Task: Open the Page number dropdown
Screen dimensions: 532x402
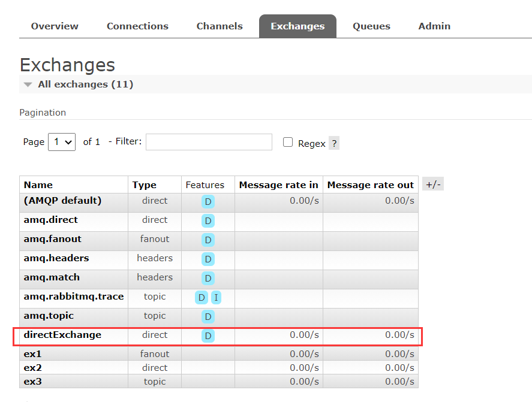Action: pyautogui.click(x=62, y=142)
